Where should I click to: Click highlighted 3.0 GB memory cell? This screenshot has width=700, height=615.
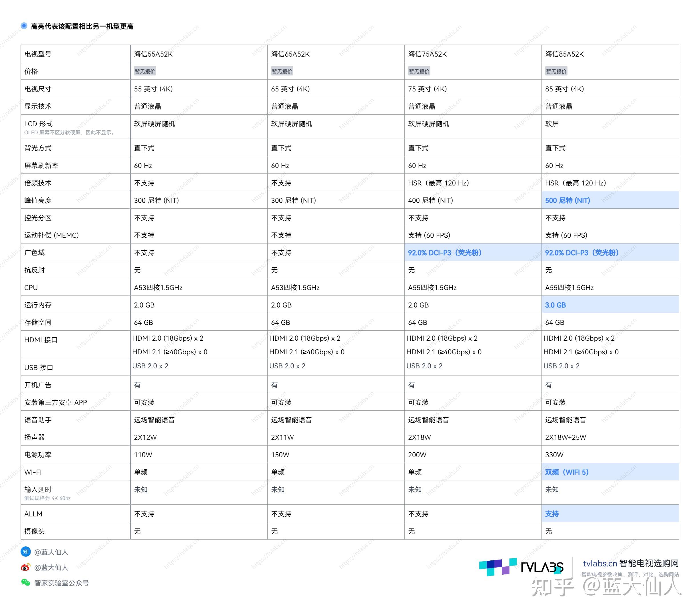point(610,305)
